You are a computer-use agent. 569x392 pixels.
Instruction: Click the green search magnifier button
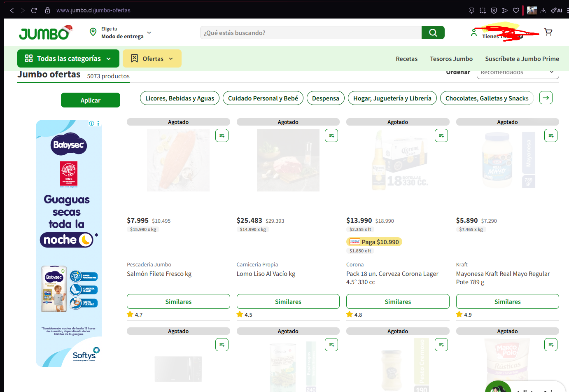click(433, 33)
